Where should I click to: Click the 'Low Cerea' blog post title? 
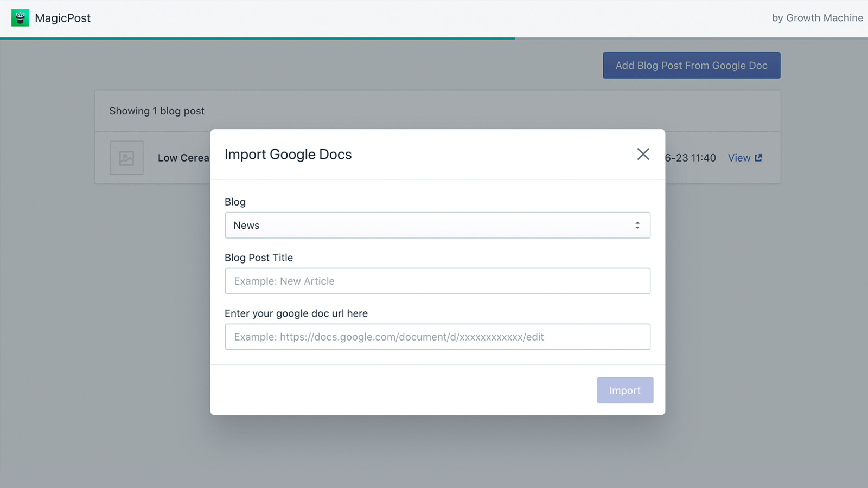click(x=183, y=158)
